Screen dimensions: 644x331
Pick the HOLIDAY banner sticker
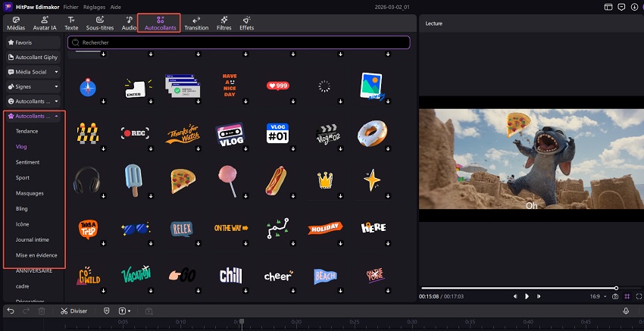(x=325, y=227)
